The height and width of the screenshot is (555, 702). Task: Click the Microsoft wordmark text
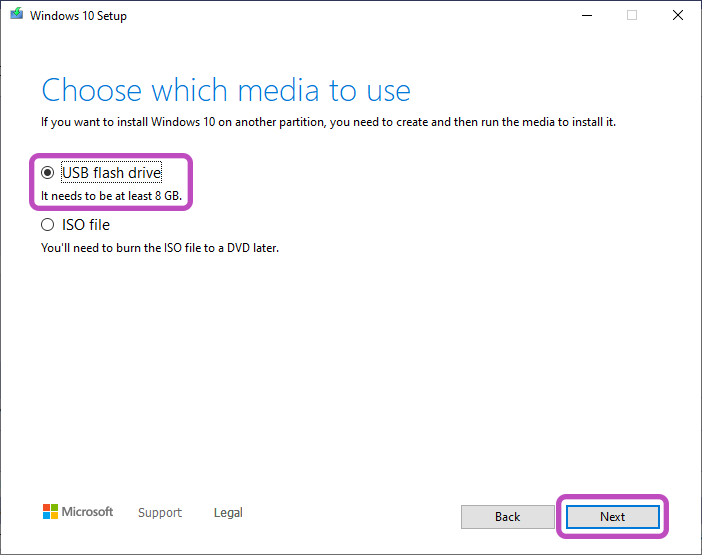point(88,512)
